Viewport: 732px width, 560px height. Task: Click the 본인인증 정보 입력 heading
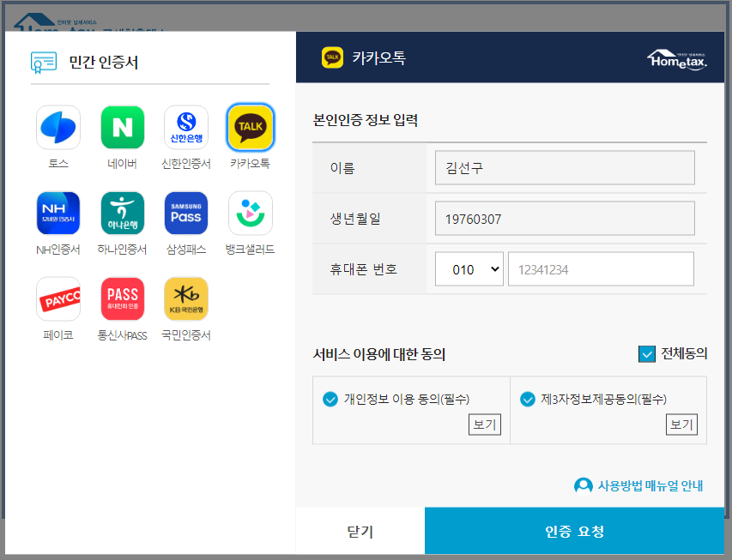(365, 120)
